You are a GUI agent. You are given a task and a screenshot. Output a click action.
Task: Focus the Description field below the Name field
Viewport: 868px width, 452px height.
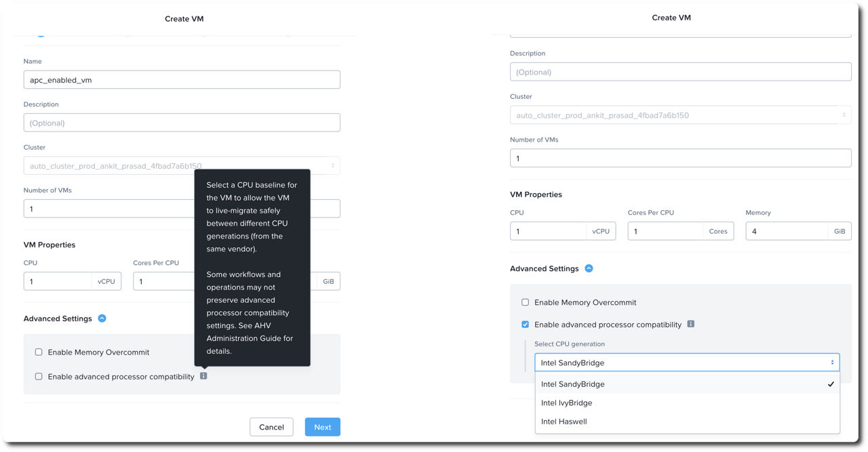point(181,123)
